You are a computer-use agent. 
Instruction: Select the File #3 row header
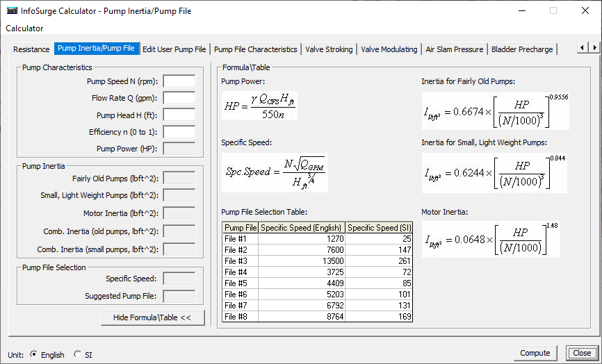point(241,261)
